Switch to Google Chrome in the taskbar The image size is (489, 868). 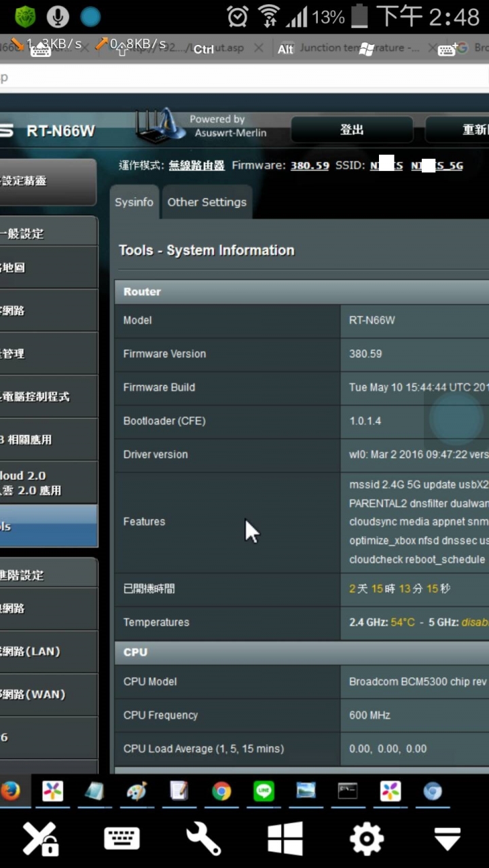click(x=221, y=791)
